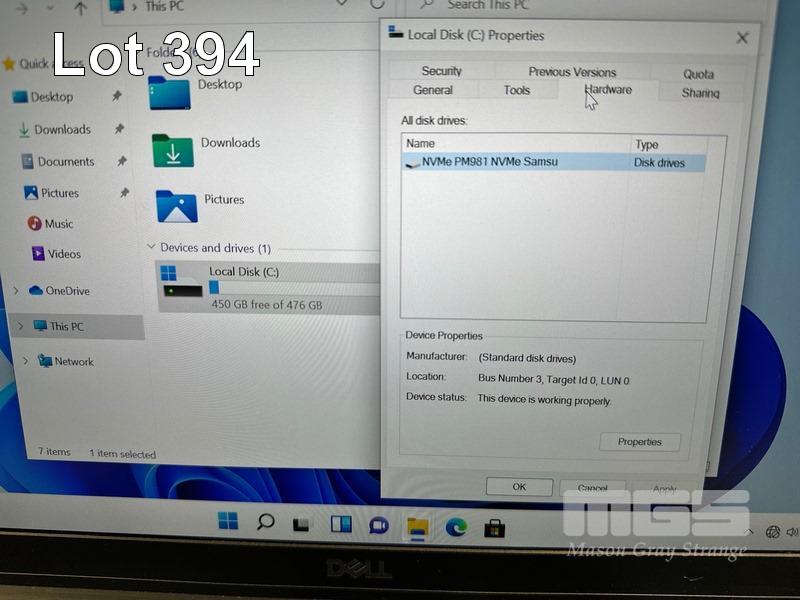Open the Downloads folder icon
The width and height of the screenshot is (800, 600).
coord(173,151)
